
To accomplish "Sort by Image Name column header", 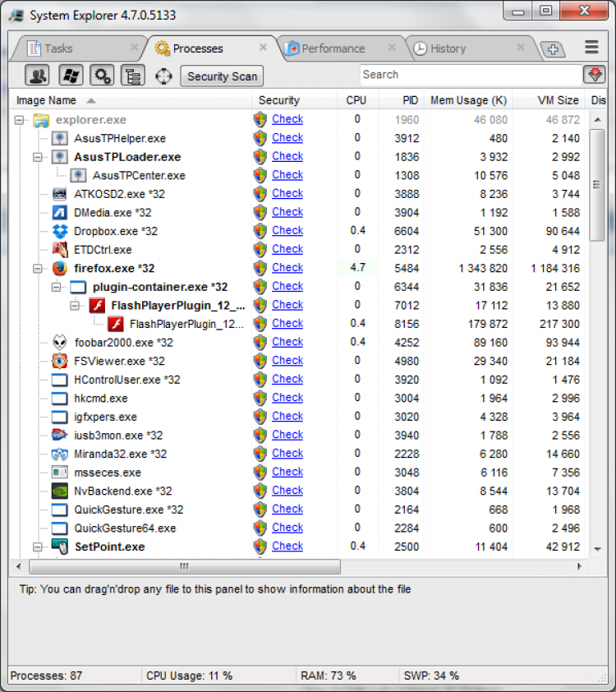I will tap(131, 100).
